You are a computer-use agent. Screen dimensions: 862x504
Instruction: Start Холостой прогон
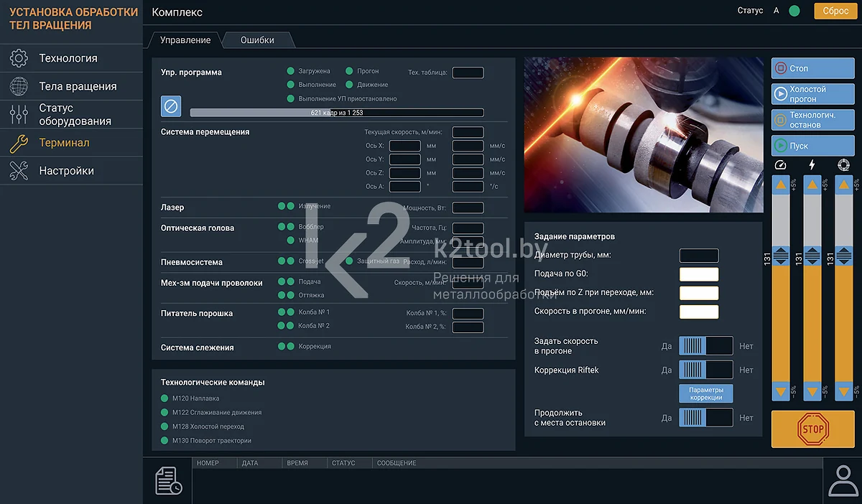(x=813, y=94)
